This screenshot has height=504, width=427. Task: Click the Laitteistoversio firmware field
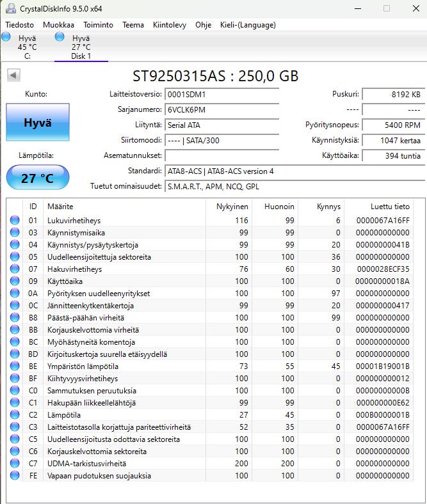pos(222,94)
